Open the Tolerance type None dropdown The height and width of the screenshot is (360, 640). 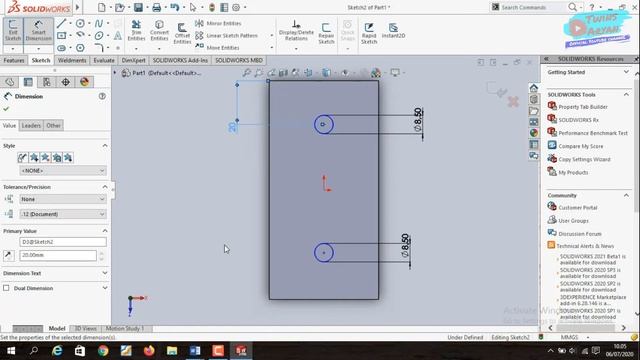pyautogui.click(x=63, y=199)
